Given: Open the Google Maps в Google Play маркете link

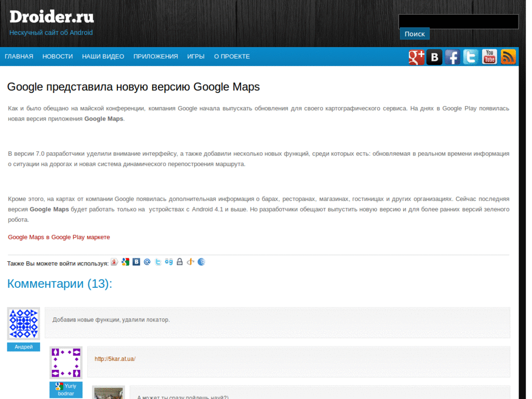Looking at the screenshot, I should [59, 237].
